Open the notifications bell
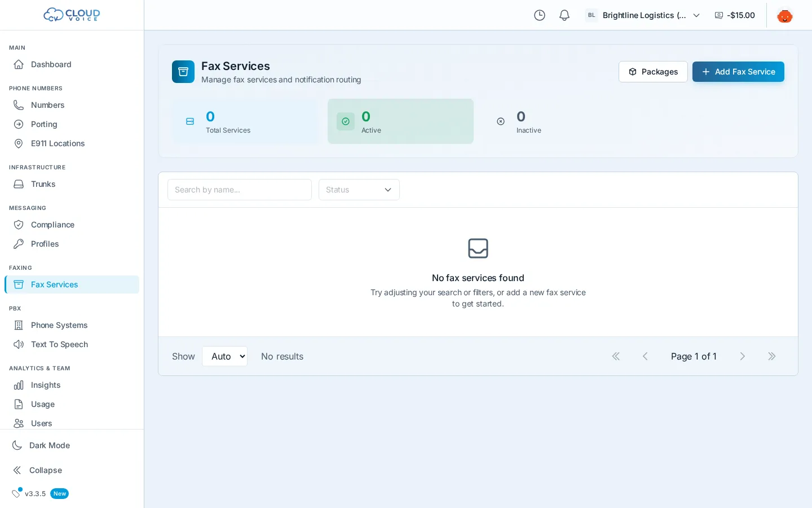The width and height of the screenshot is (812, 508). coord(564,15)
